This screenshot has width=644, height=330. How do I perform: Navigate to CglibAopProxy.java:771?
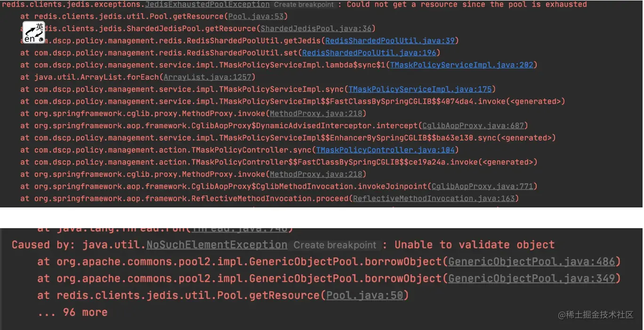click(x=483, y=186)
